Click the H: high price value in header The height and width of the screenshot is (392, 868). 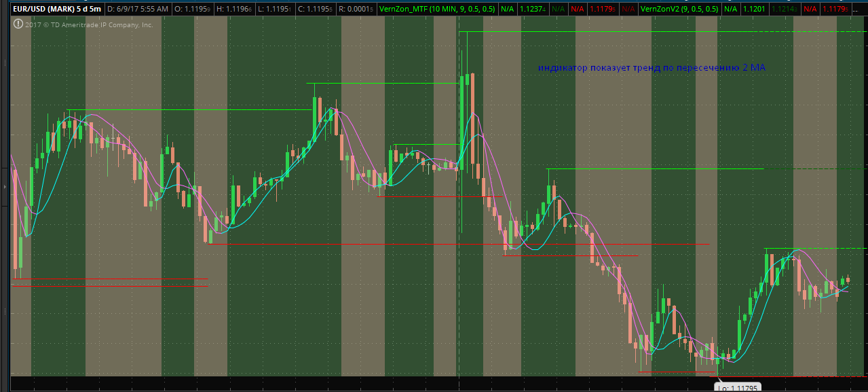[234, 9]
